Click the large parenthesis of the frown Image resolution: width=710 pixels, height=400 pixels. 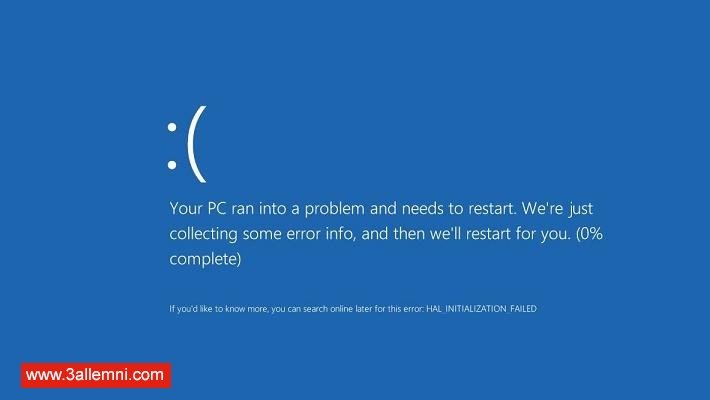pyautogui.click(x=197, y=144)
